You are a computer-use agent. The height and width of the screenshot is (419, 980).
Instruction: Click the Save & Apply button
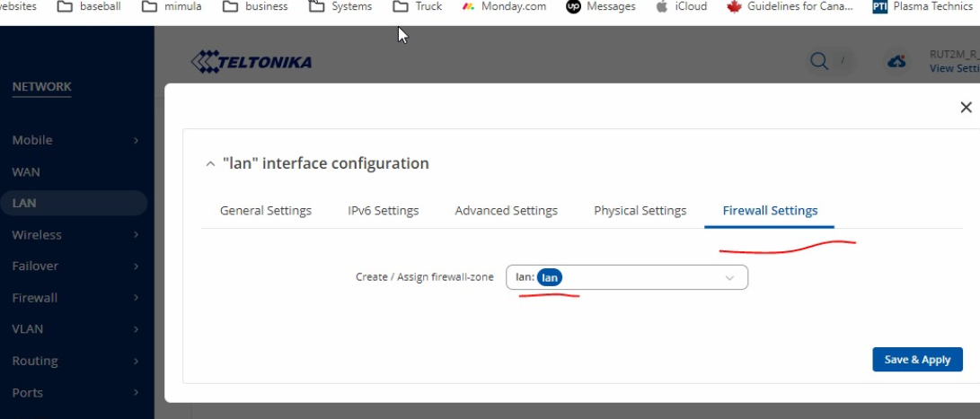coord(917,360)
